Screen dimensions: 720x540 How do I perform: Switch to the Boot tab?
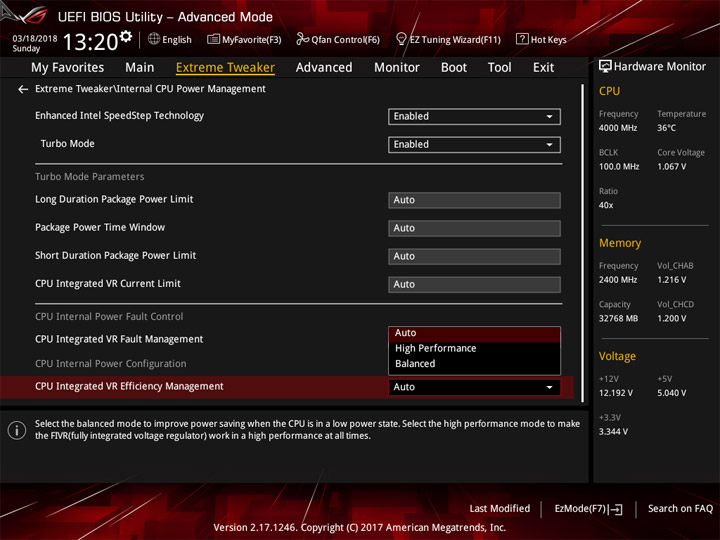(454, 68)
